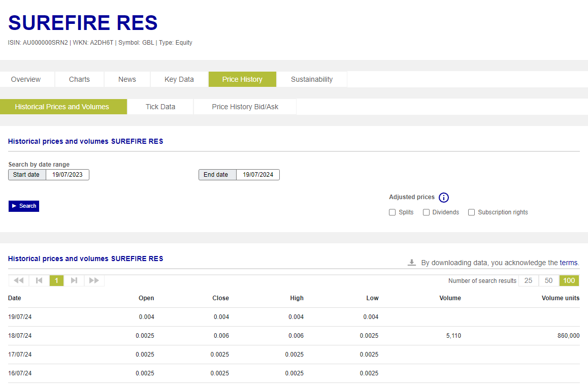
Task: Open the terms link
Action: point(569,263)
